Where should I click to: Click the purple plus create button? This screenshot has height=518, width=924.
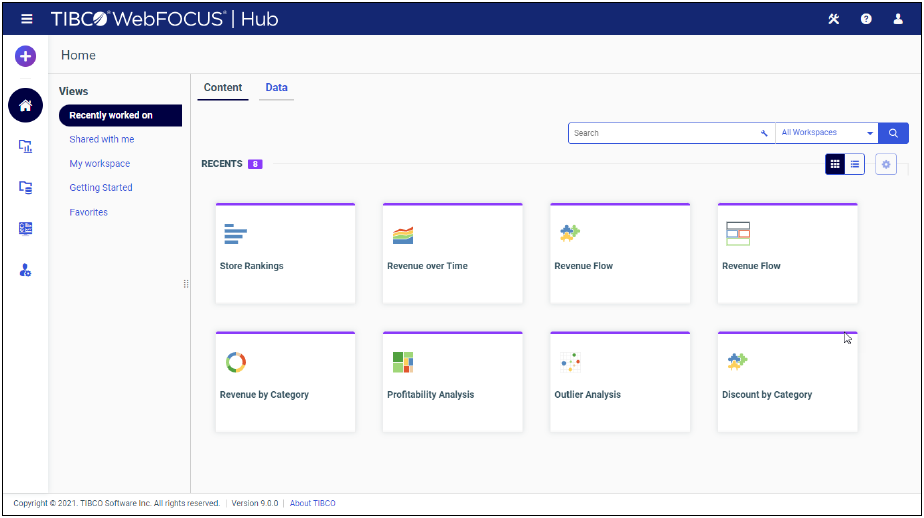tap(25, 56)
